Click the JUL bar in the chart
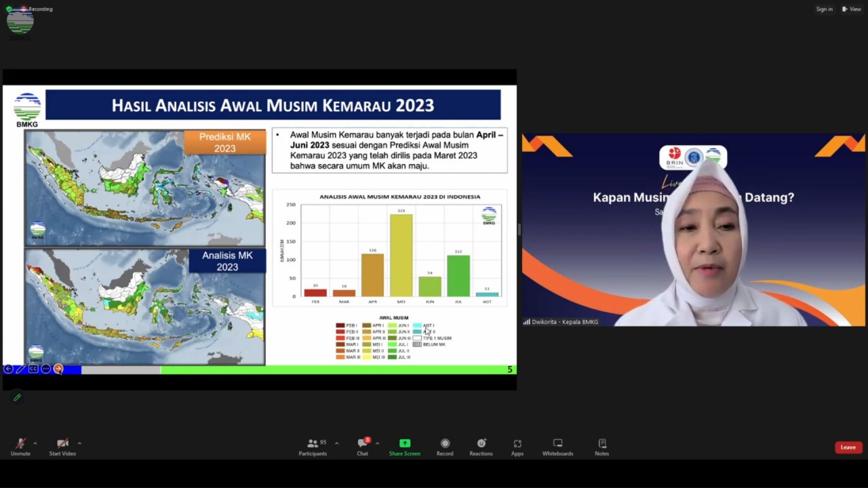Viewport: 868px width, 488px height. click(x=458, y=276)
